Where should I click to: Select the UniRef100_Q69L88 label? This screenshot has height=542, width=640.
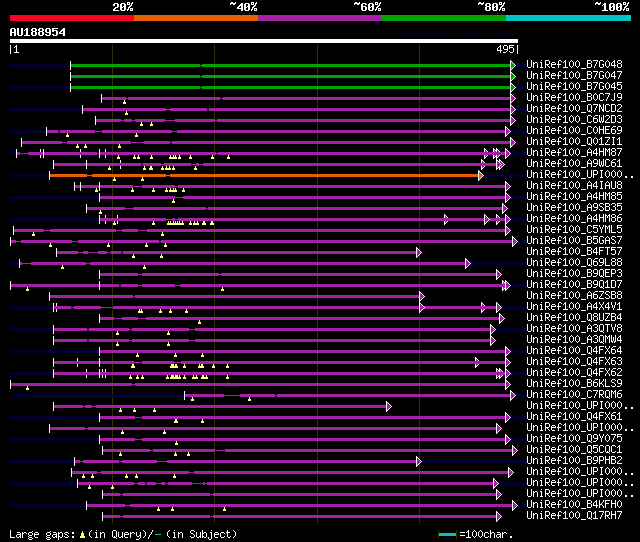coord(574,262)
